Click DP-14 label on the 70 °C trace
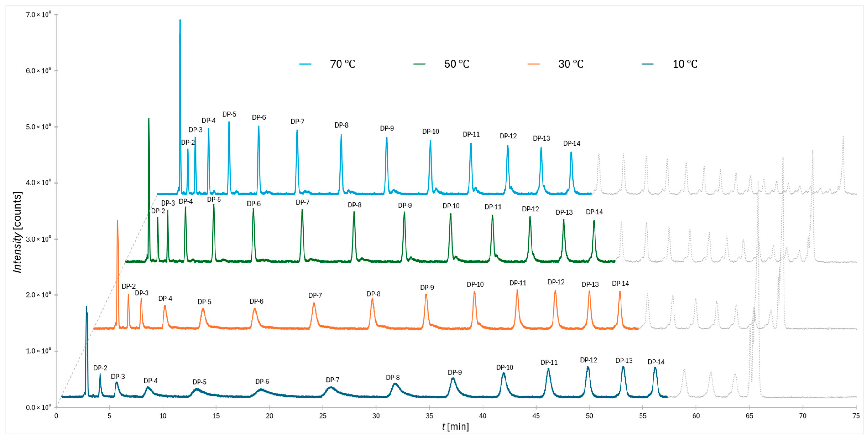 coord(572,143)
